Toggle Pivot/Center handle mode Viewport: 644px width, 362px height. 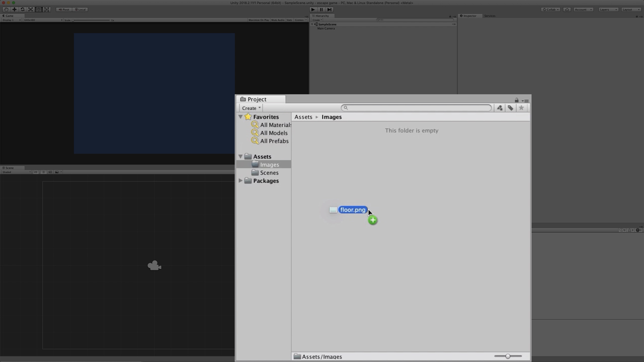pos(63,10)
